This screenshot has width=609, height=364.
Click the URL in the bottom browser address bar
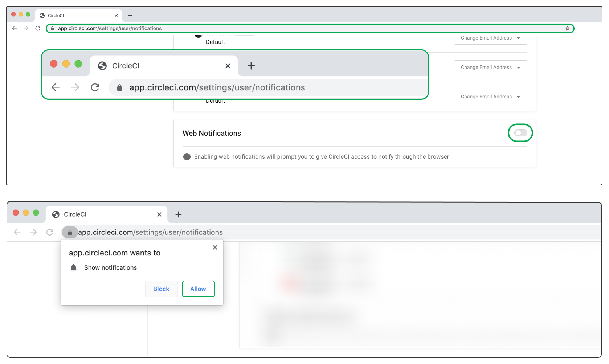pyautogui.click(x=150, y=232)
